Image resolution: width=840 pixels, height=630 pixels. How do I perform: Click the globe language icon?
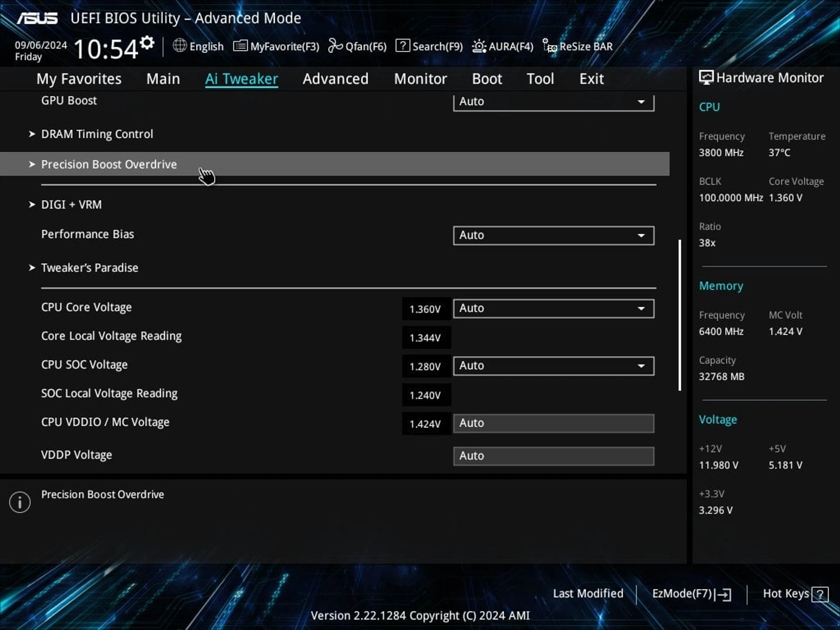179,45
